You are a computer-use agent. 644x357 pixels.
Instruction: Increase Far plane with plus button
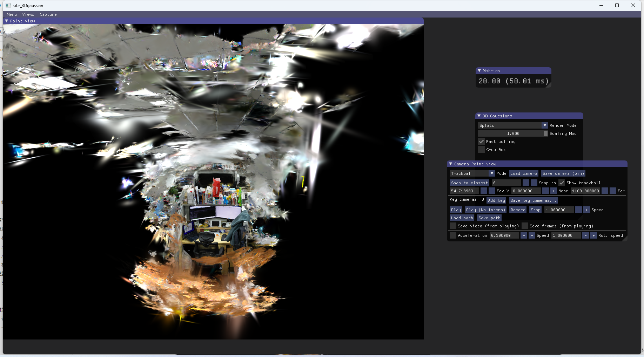(613, 191)
